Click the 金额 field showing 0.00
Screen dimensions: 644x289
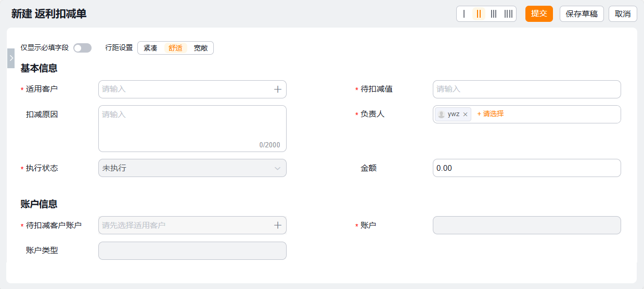coord(527,168)
